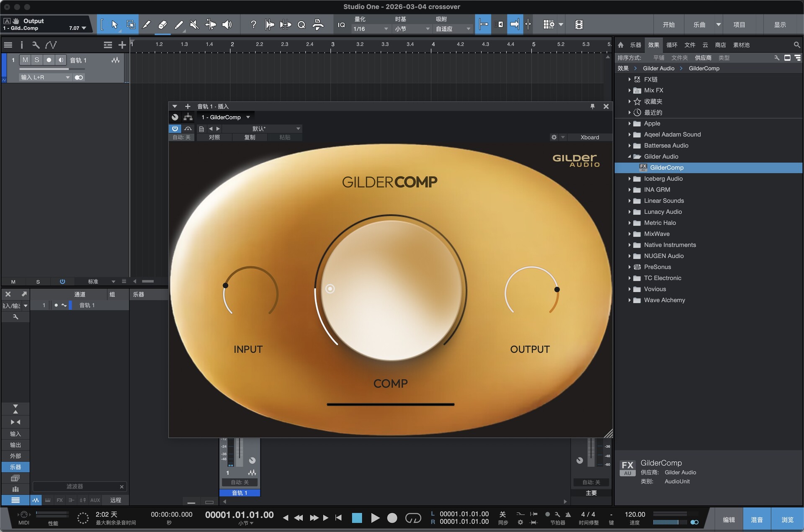
Task: Click the 复制 copy preset button
Action: tap(250, 137)
